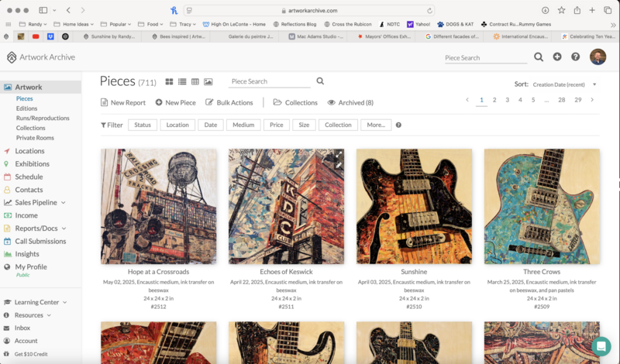Click the Piece Search field beside Pieces title

(x=269, y=81)
